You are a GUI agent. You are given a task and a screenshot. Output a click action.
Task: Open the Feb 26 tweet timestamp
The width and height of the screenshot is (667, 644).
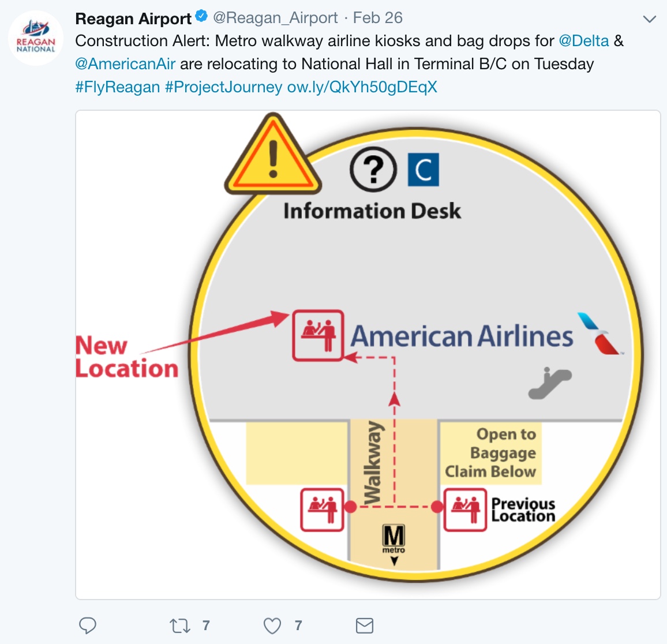coord(378,18)
